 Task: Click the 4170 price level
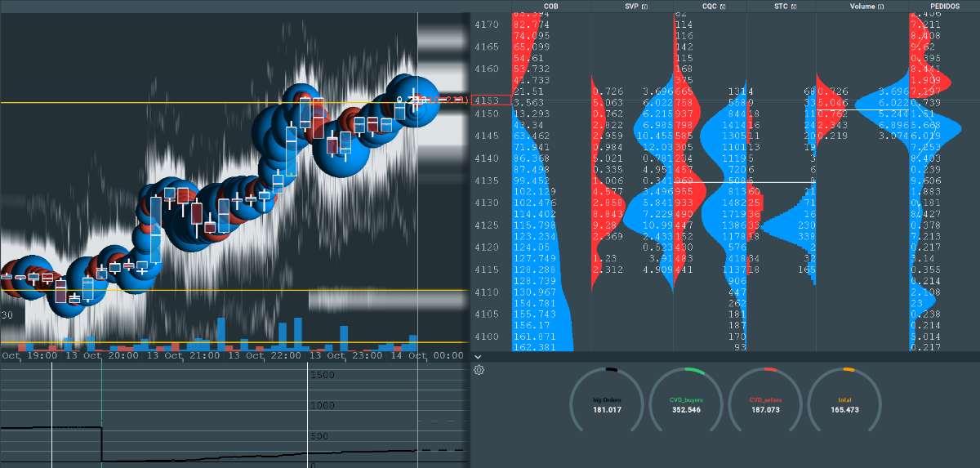click(x=487, y=25)
